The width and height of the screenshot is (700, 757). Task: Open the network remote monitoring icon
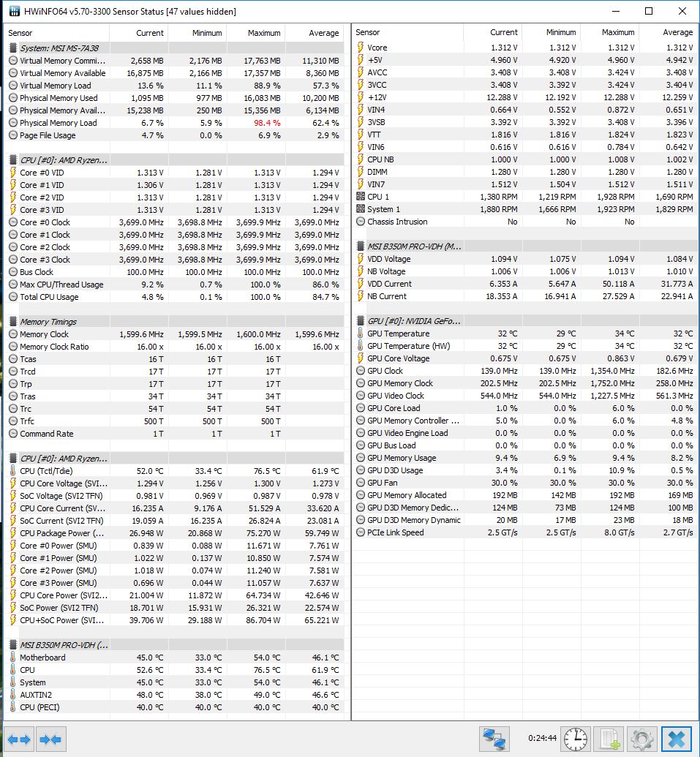tap(494, 739)
